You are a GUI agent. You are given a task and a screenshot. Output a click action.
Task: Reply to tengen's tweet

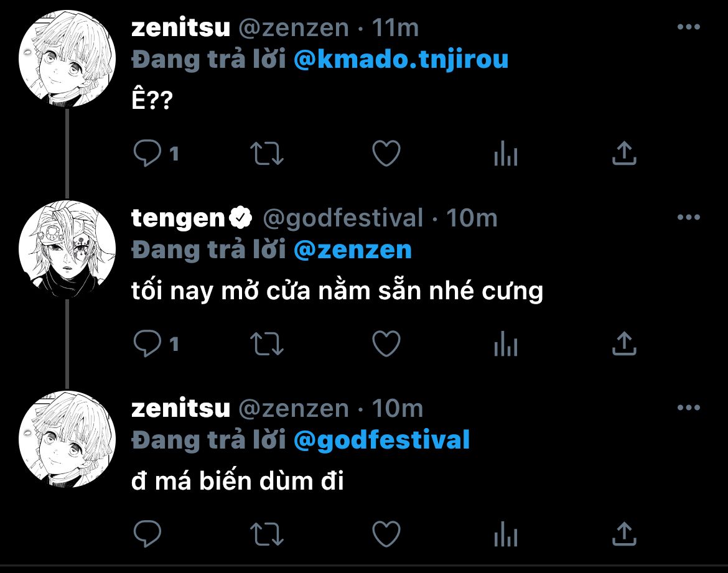(148, 343)
